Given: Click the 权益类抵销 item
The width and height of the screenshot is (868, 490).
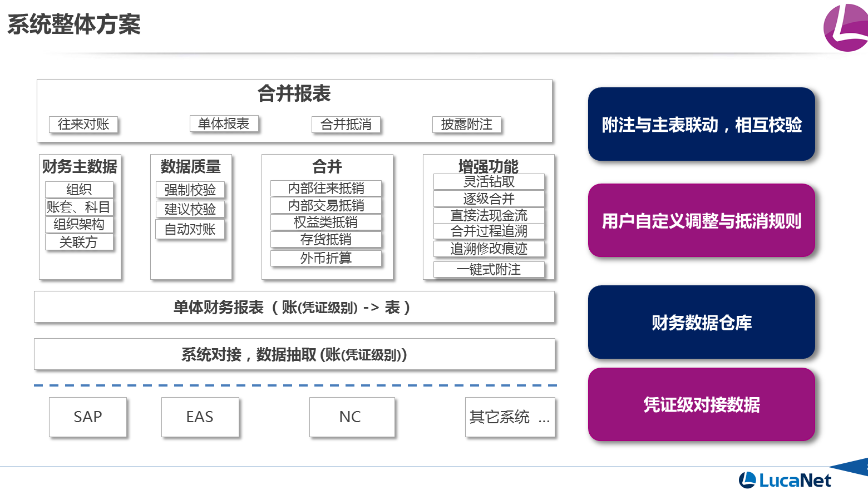Looking at the screenshot, I should tap(326, 222).
